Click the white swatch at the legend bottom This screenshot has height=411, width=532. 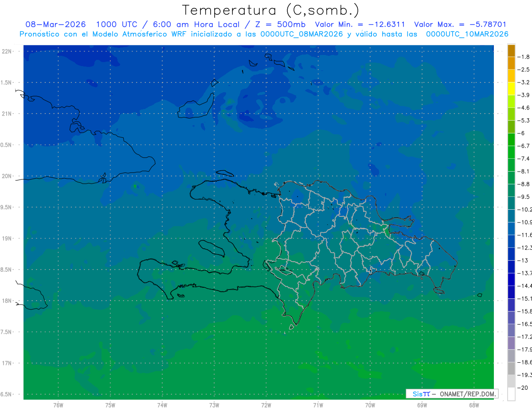pyautogui.click(x=511, y=394)
